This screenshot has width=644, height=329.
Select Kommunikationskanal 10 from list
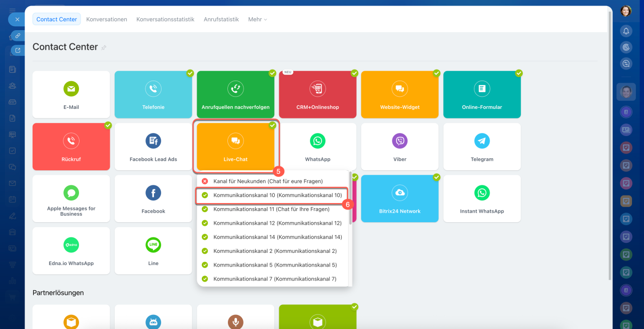(277, 195)
